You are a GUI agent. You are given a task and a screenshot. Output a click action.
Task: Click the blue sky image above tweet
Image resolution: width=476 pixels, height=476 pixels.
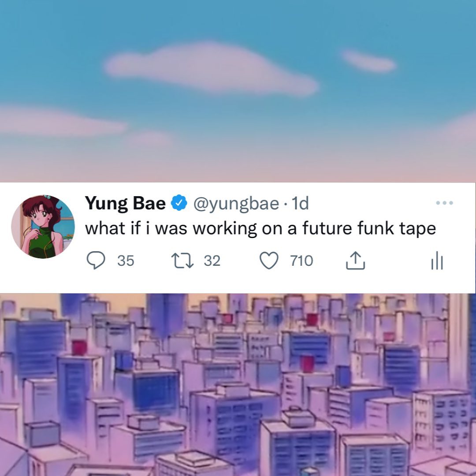tap(238, 91)
